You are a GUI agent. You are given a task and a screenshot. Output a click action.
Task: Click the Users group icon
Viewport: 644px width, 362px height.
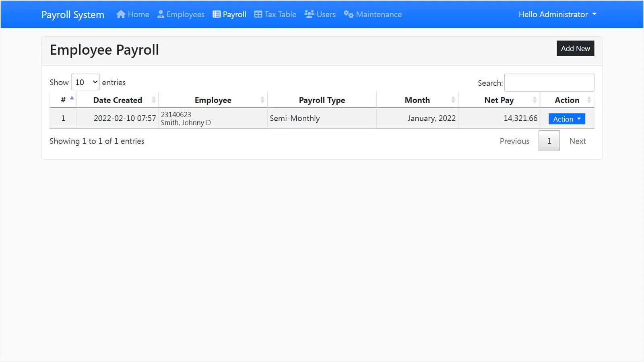click(309, 14)
